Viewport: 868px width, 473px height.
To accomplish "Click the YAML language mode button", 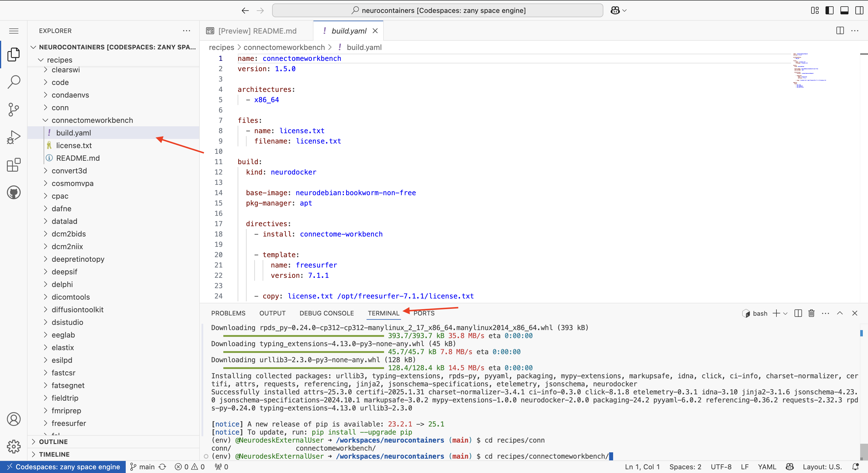I will pos(767,467).
